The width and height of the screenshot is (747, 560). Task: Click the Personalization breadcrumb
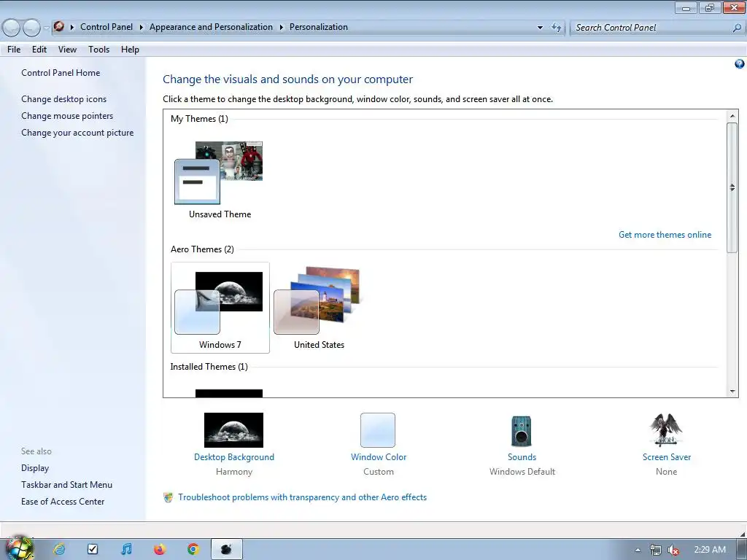(x=319, y=27)
